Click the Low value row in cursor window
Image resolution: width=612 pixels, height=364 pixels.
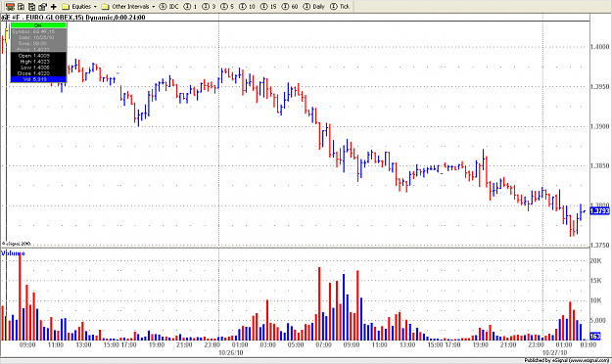coord(38,68)
